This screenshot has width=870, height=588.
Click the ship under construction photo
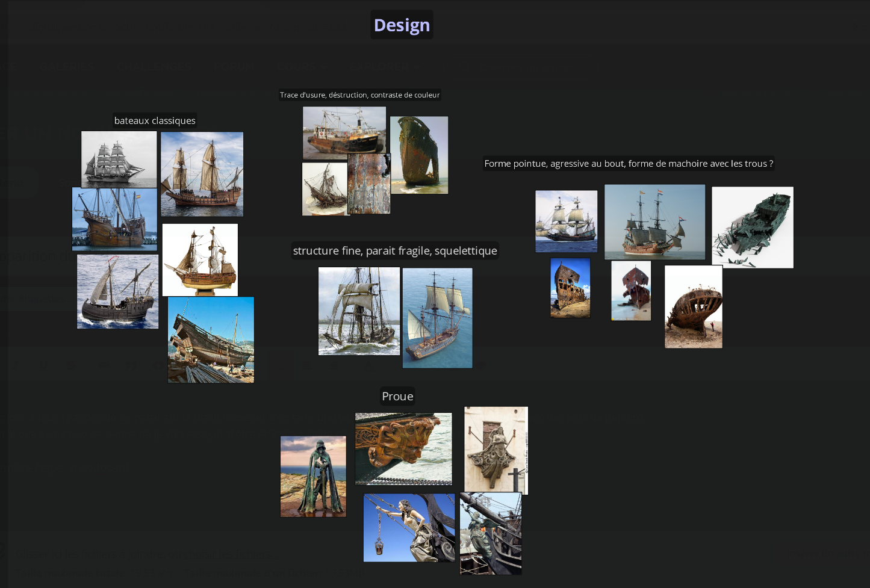coord(211,340)
